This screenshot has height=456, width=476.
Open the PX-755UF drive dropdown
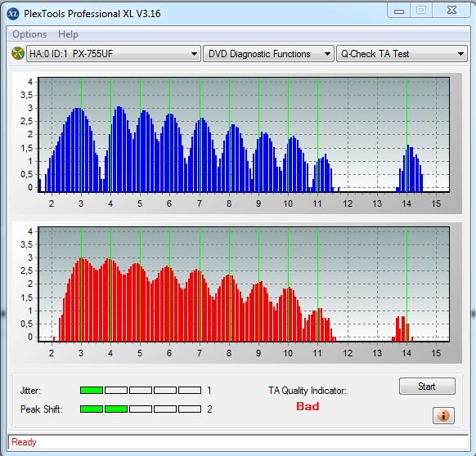coord(114,54)
